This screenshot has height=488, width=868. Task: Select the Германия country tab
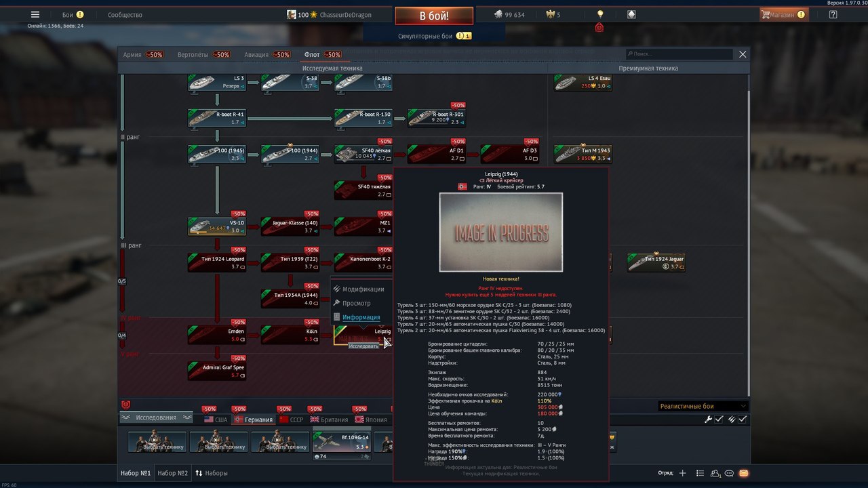(254, 420)
